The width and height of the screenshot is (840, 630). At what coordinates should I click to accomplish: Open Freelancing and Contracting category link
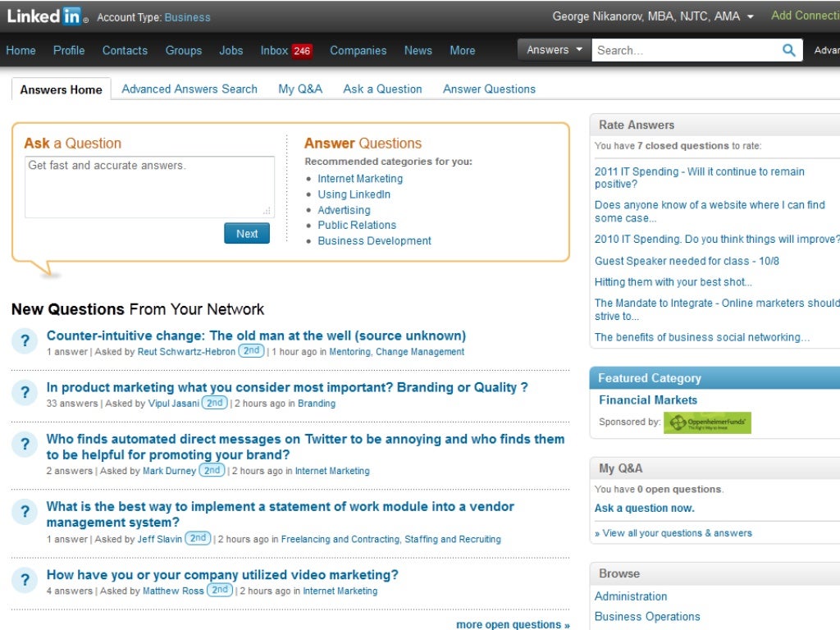(340, 539)
